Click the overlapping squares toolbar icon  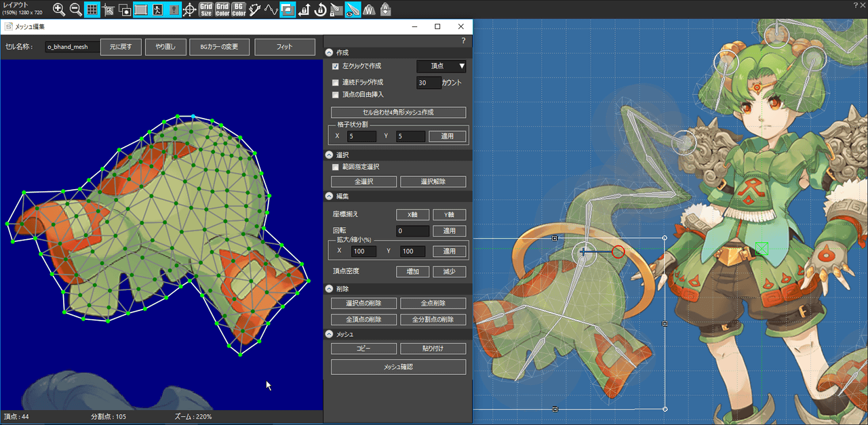(x=125, y=9)
